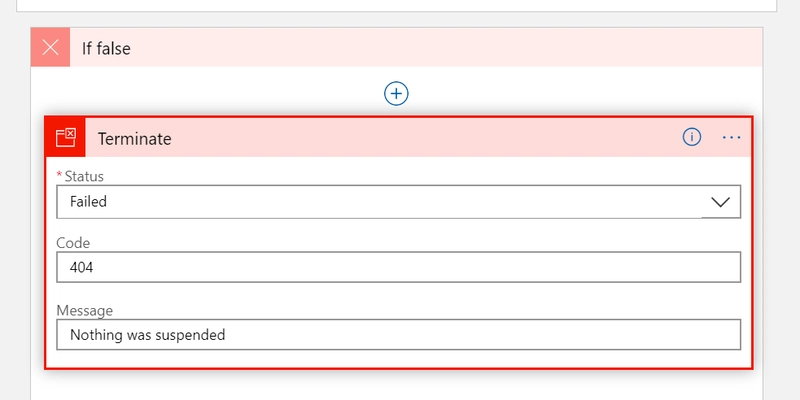This screenshot has width=800, height=400.
Task: Click the Code label
Action: coord(74,243)
